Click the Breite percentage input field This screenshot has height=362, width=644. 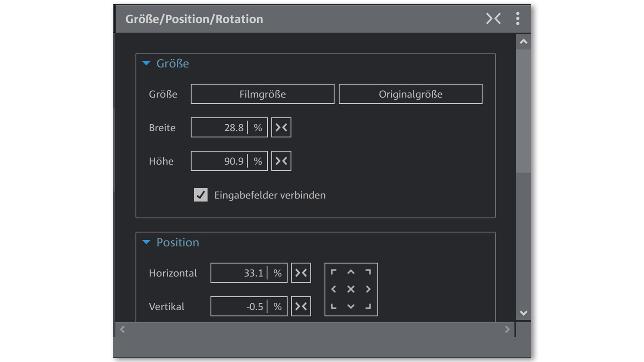tap(220, 128)
